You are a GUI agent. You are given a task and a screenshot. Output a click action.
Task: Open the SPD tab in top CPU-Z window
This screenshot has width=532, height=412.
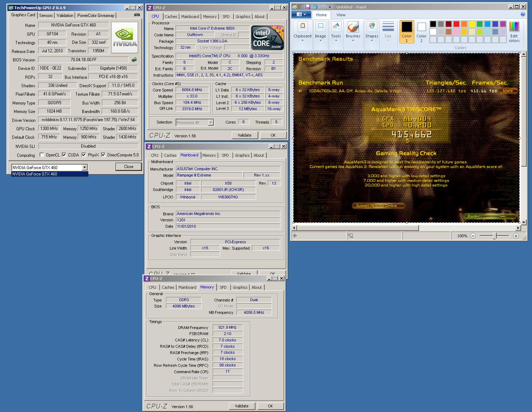pos(226,17)
